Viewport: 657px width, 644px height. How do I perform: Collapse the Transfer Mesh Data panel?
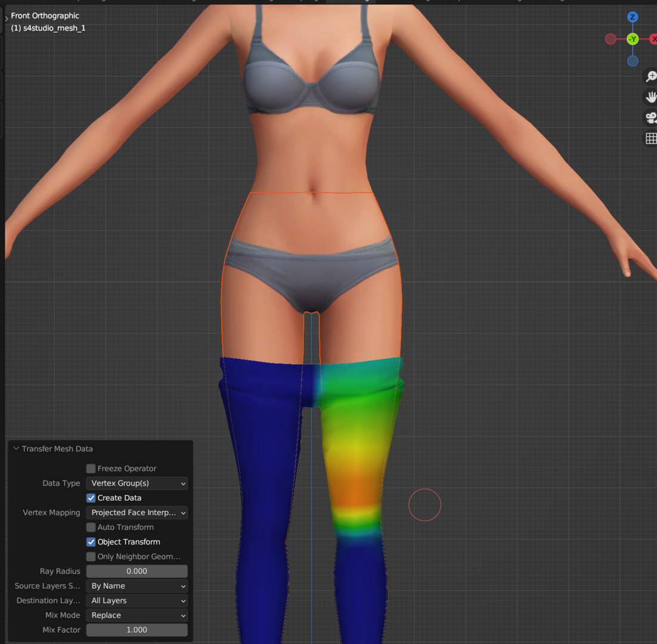pos(16,448)
